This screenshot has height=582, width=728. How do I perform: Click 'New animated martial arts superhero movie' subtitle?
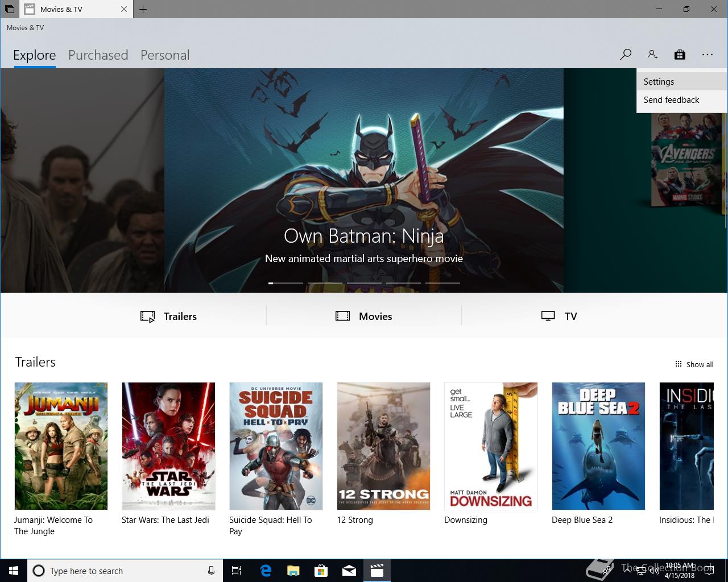[364, 259]
